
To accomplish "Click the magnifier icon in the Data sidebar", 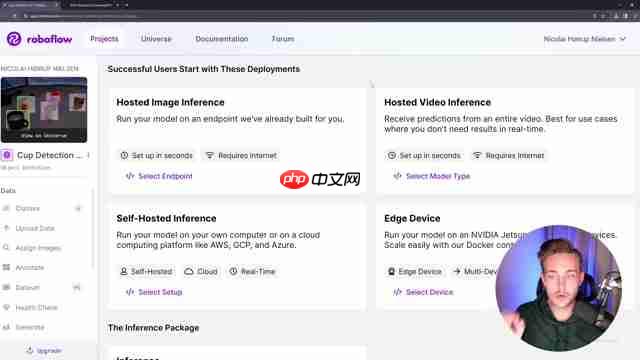I will (7, 248).
